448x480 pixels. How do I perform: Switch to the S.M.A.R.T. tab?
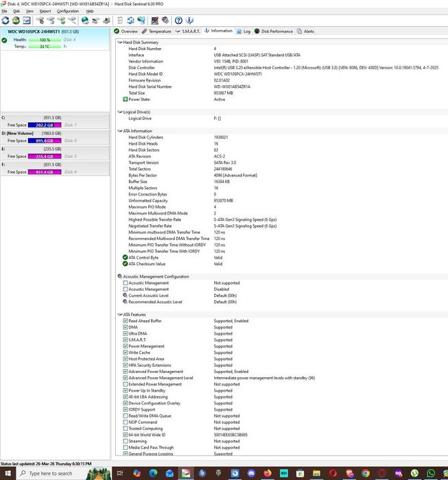(x=187, y=32)
